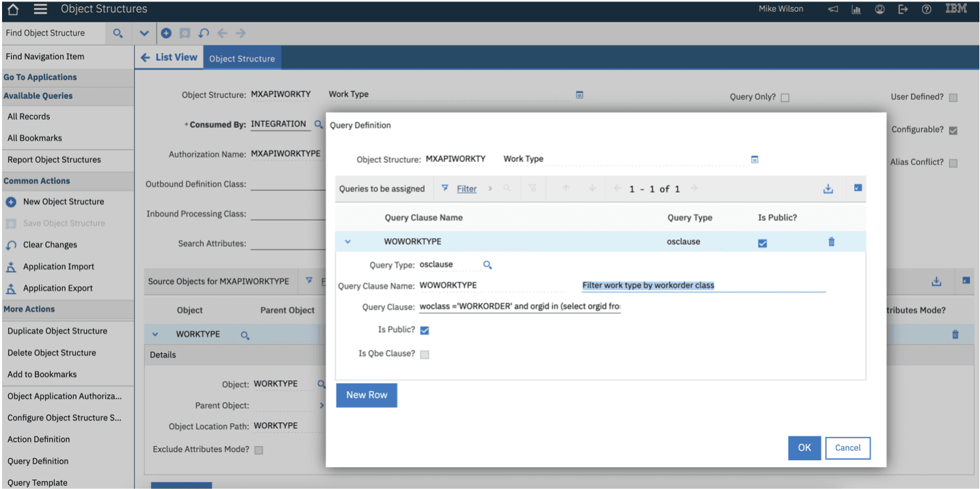This screenshot has height=489, width=980.
Task: Select Action Definition from More Actions
Action: coord(39,440)
